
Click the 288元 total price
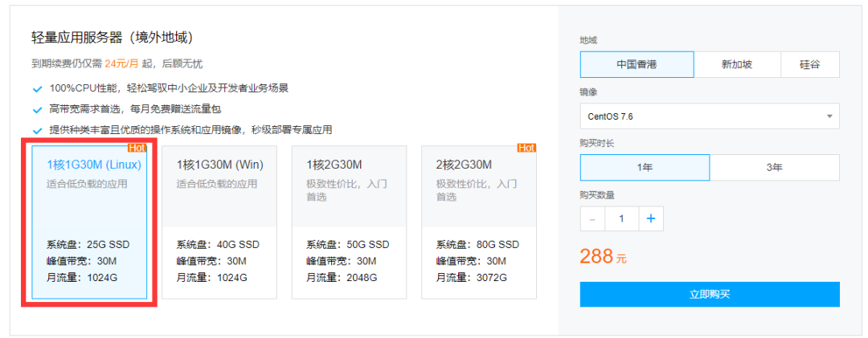click(603, 257)
